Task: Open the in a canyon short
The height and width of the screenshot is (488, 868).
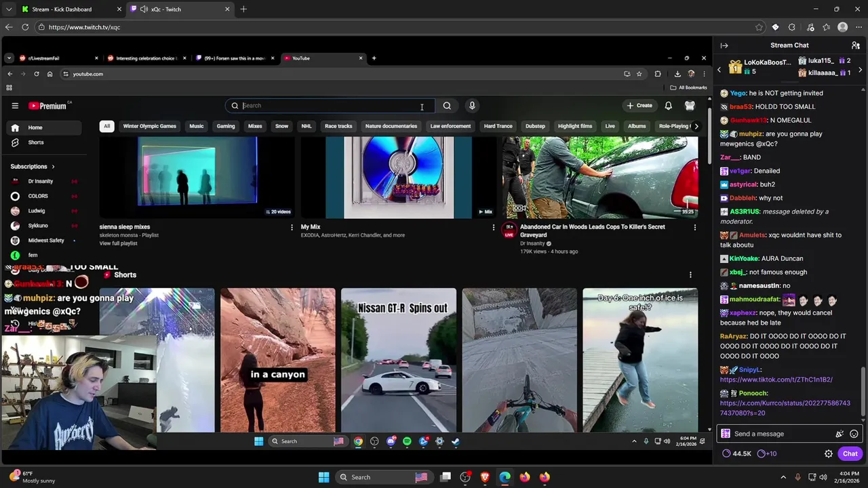Action: [278, 360]
